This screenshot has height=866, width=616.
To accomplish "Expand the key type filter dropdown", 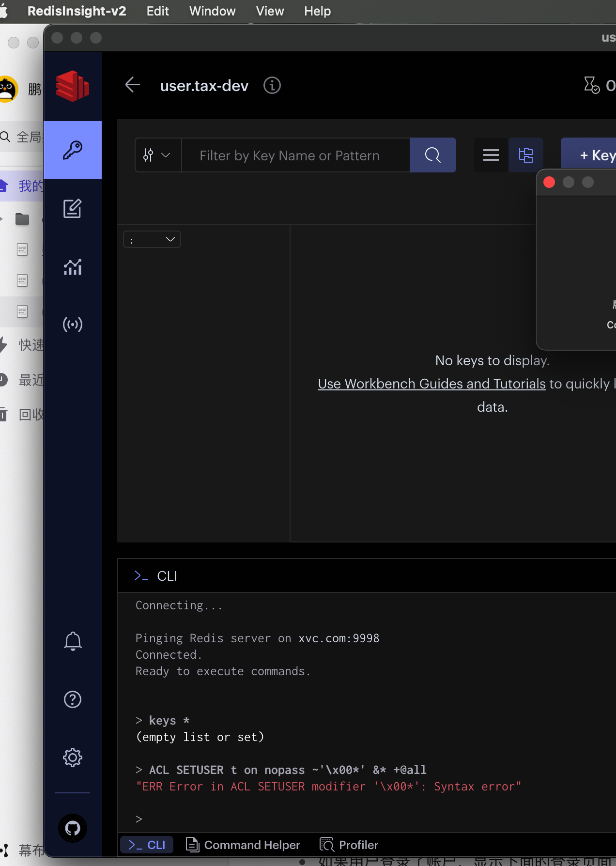I will [157, 155].
